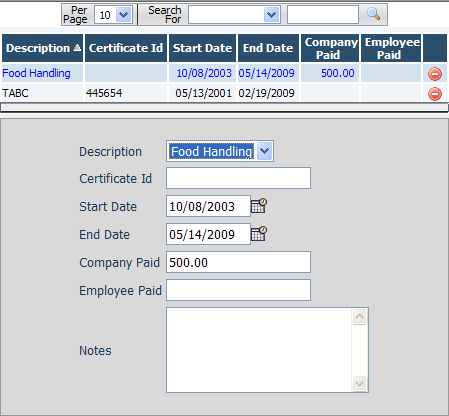Sort by Certificate Id column header
Image resolution: width=449 pixels, height=416 pixels.
pos(126,48)
